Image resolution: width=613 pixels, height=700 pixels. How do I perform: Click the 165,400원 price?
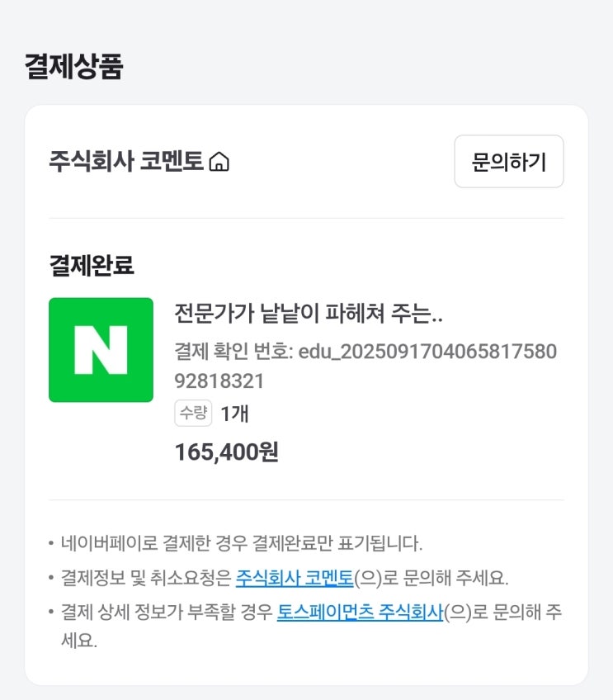click(227, 452)
